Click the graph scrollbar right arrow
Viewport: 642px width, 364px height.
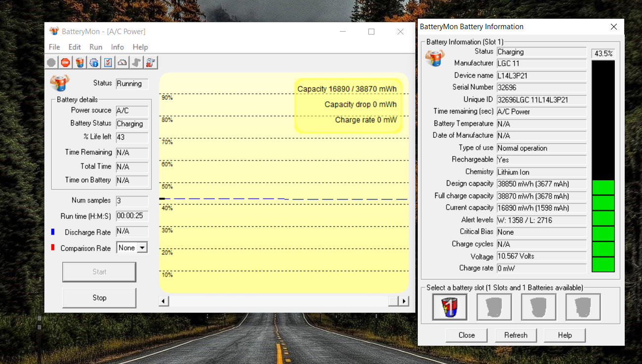404,301
